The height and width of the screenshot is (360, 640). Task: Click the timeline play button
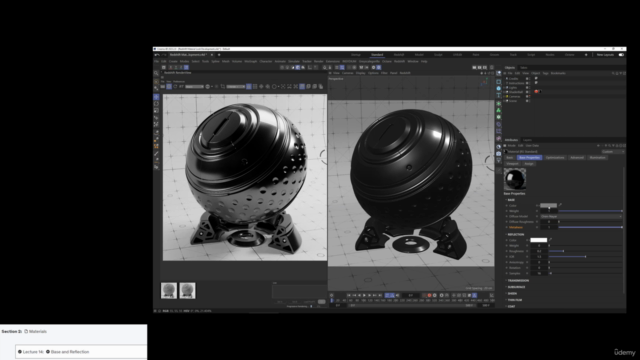(x=364, y=295)
